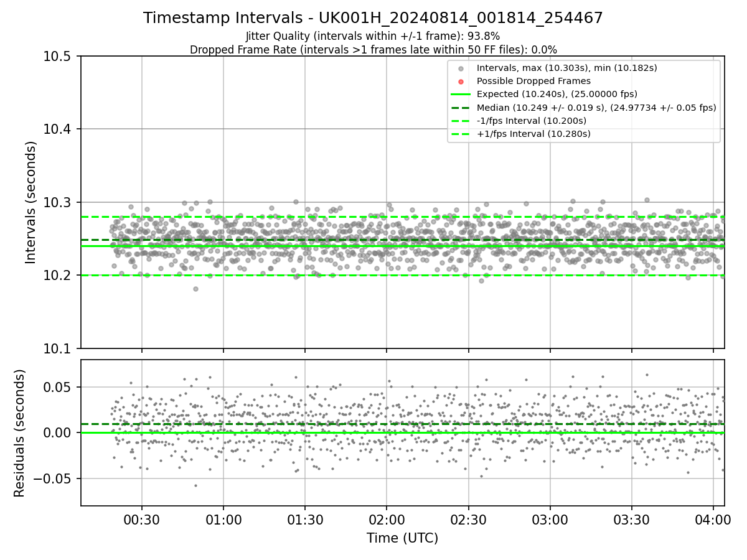Click the 04:00 x-axis tick label
Image resolution: width=747 pixels, height=560 pixels.
pyautogui.click(x=713, y=520)
